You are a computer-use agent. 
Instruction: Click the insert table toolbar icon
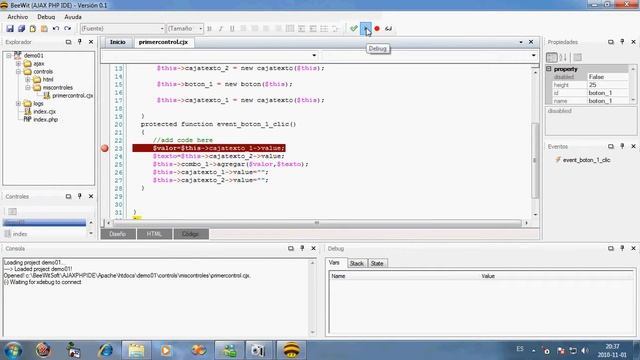pos(290,29)
